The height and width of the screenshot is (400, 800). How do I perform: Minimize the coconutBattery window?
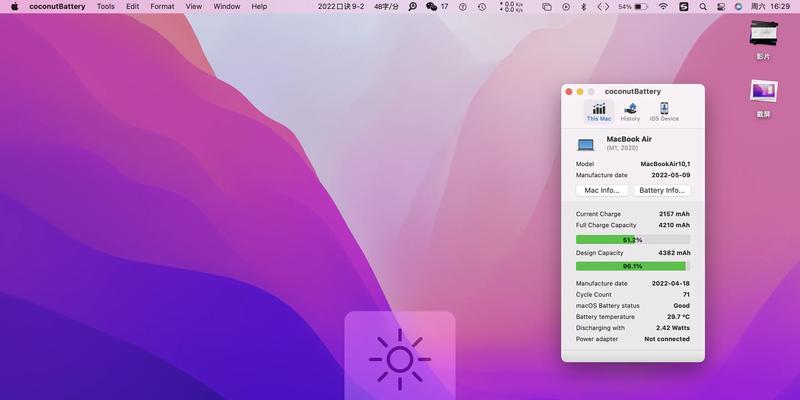point(580,91)
